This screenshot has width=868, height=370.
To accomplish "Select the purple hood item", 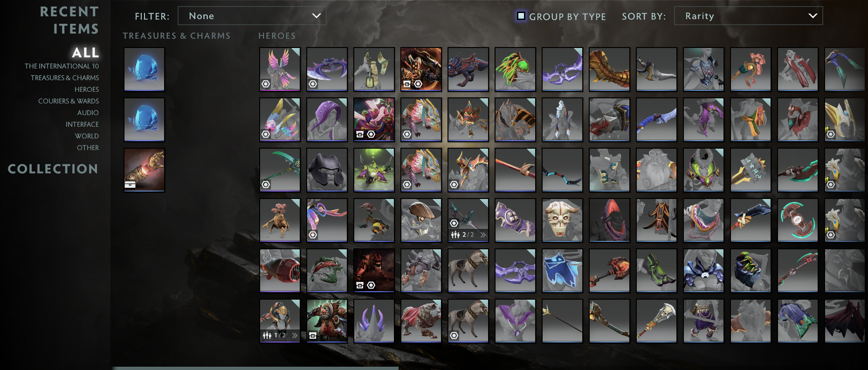I will (327, 119).
